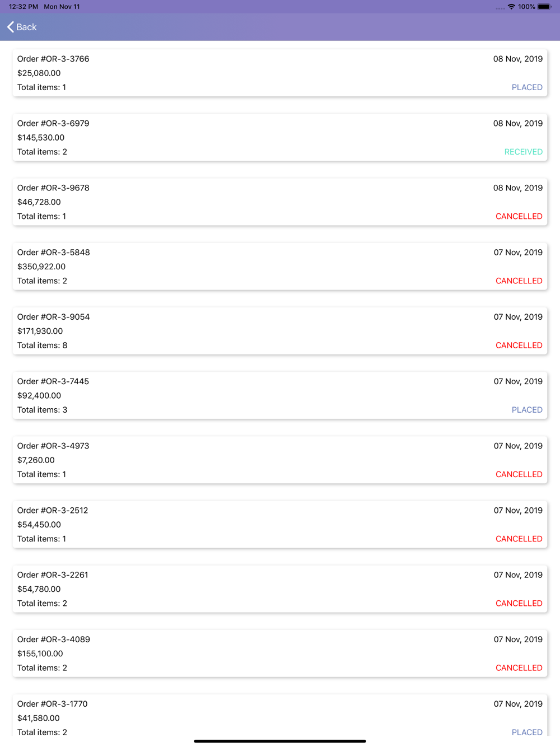The image size is (560, 747).
Task: Tap the Back button label
Action: [26, 27]
